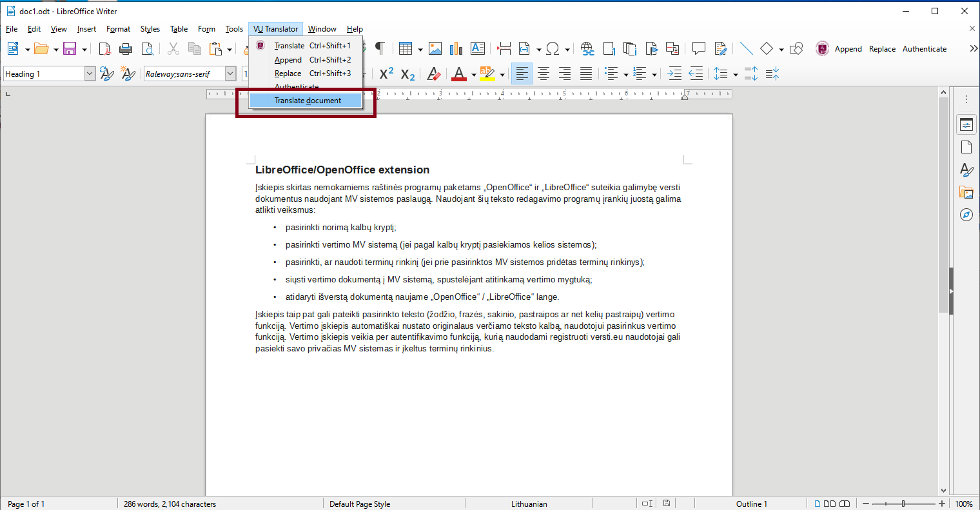This screenshot has width=980, height=510.
Task: Open the dropdown arrow next to New
Action: coord(27,50)
